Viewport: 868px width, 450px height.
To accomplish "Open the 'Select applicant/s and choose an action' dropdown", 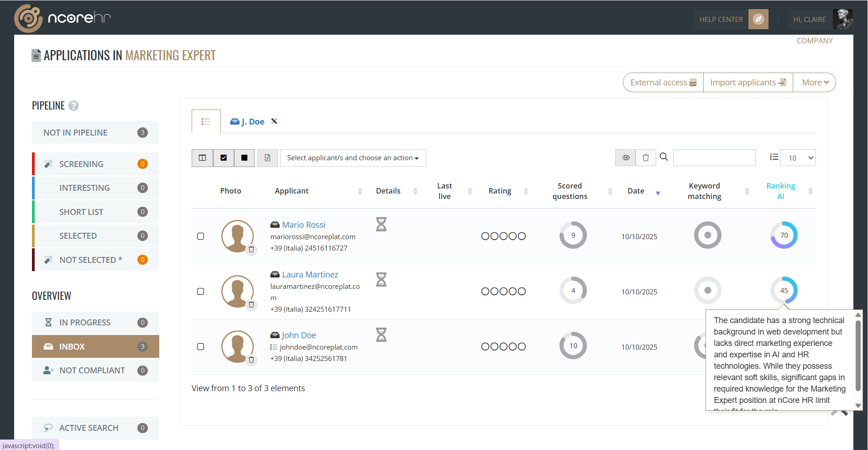I will tap(353, 158).
